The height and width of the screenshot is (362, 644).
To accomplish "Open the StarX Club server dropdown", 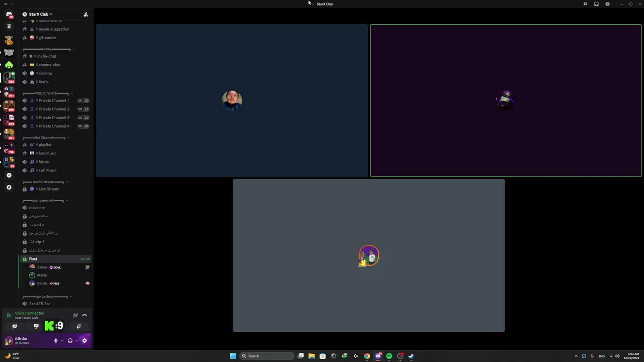I will 40,14.
